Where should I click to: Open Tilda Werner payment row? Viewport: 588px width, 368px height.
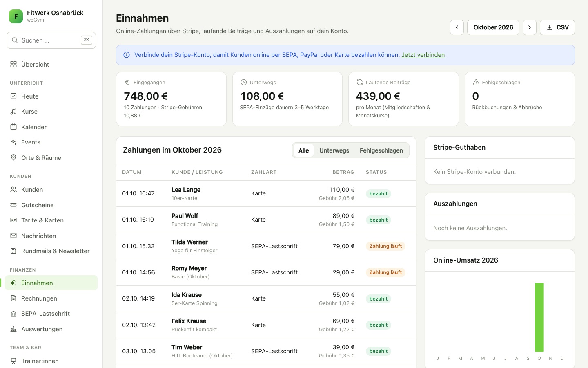[266, 246]
